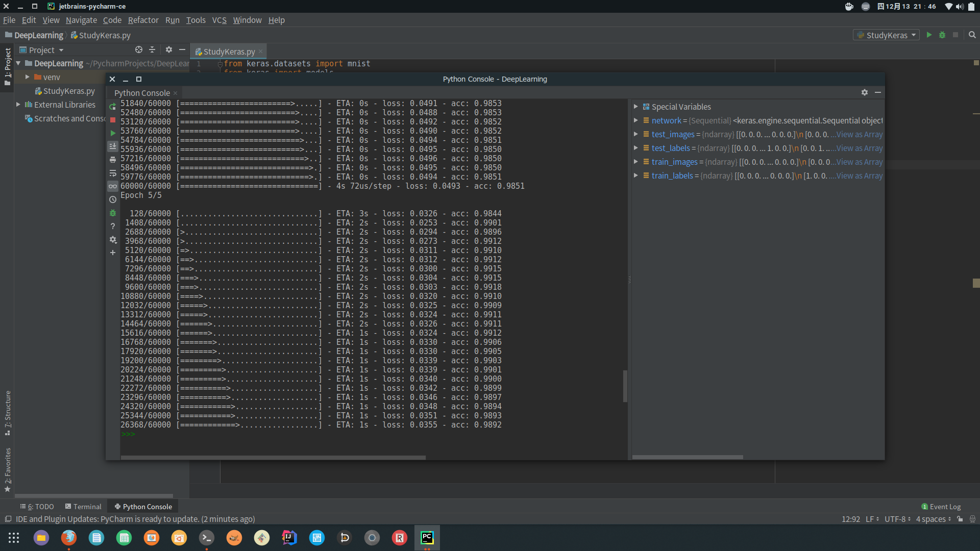
Task: Open console command history clock icon
Action: (x=113, y=199)
